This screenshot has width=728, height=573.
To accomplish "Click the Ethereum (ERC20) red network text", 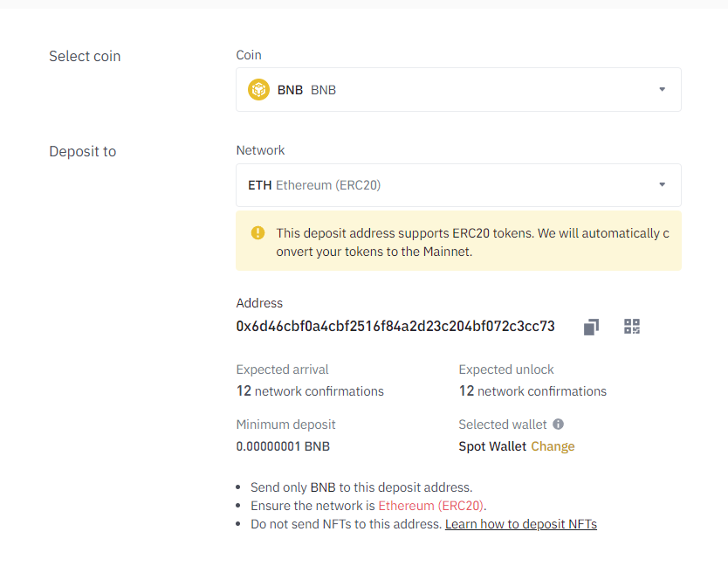I will point(431,506).
